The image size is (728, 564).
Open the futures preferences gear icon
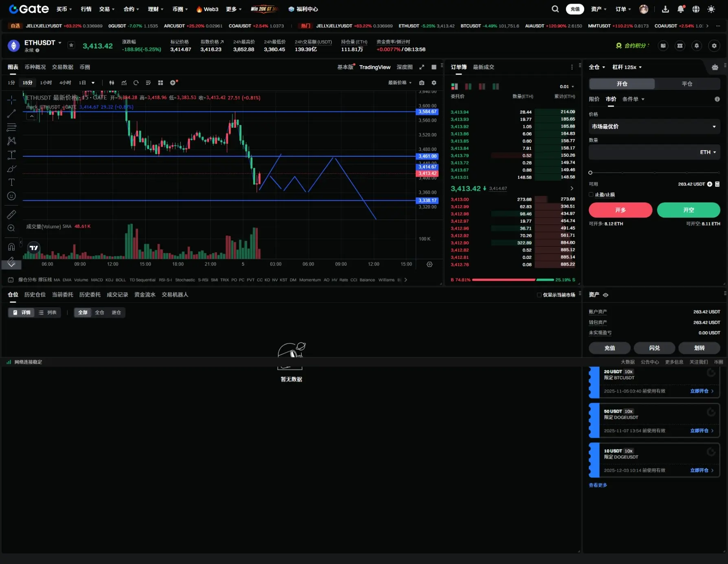tap(714, 46)
